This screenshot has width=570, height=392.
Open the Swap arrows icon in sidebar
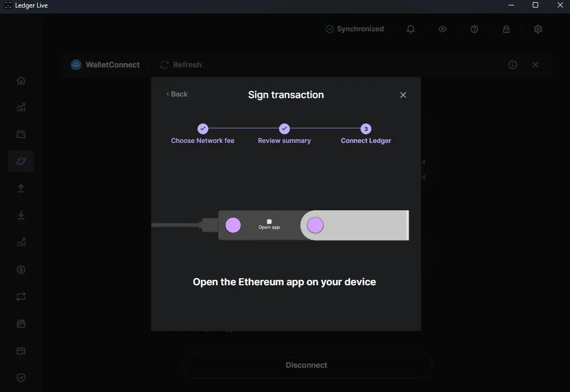(21, 297)
